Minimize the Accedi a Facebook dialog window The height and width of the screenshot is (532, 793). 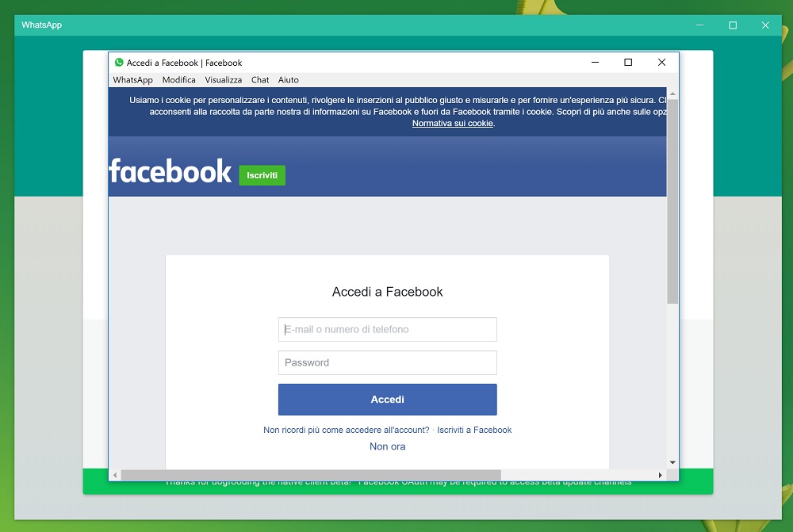pyautogui.click(x=596, y=62)
